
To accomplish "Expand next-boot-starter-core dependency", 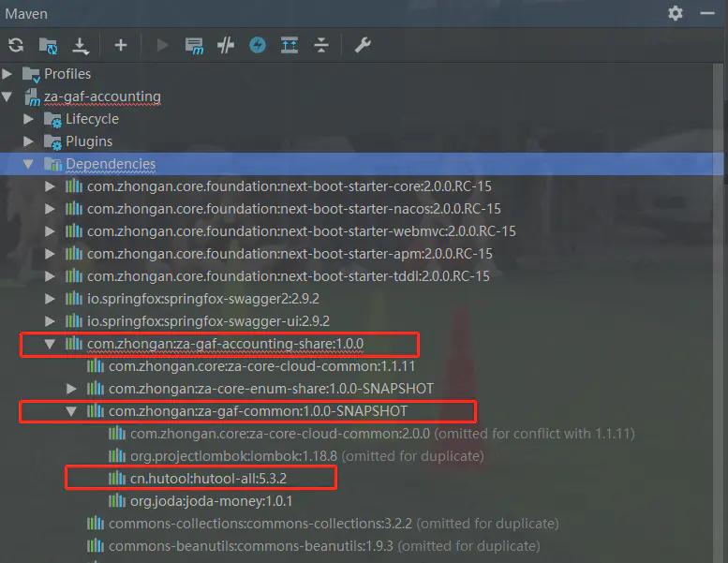I will click(x=50, y=186).
